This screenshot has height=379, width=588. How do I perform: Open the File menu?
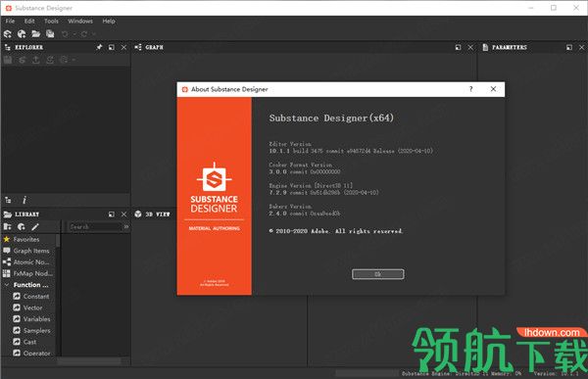10,21
